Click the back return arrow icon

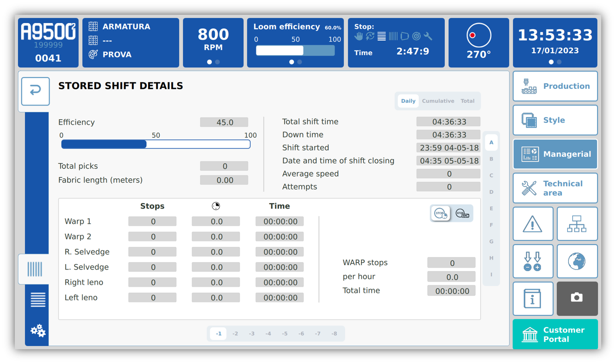tap(35, 91)
